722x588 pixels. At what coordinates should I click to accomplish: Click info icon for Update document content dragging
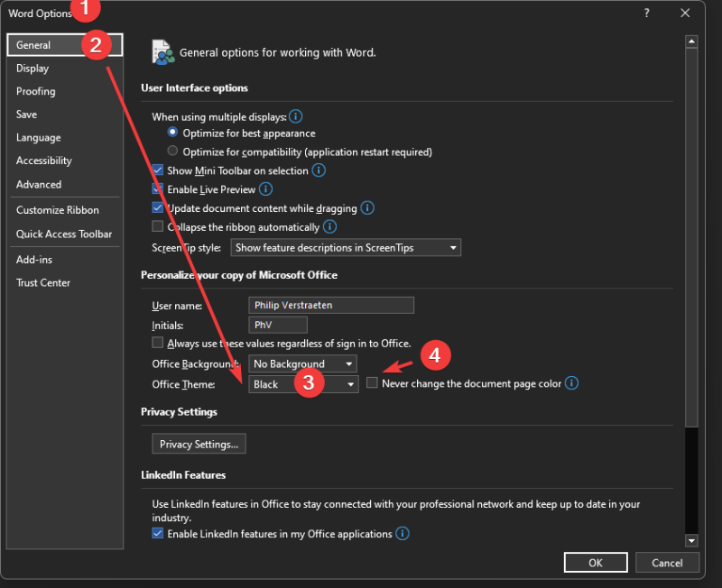pyautogui.click(x=367, y=208)
